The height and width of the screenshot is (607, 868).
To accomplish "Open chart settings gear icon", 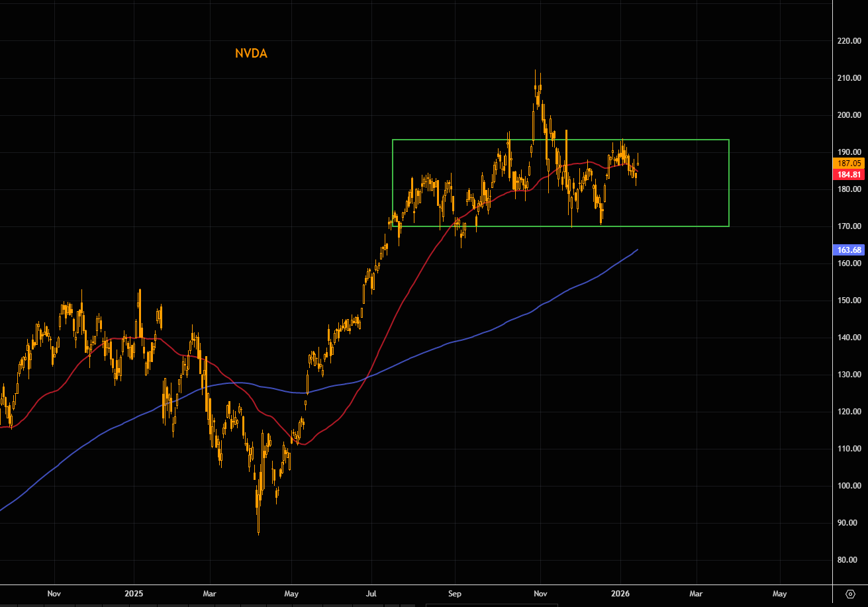I will coord(850,593).
